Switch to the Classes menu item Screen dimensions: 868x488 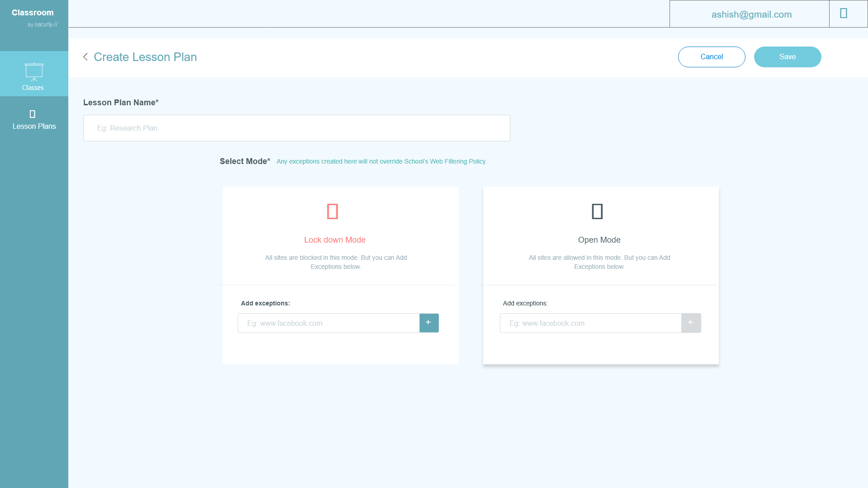point(33,88)
